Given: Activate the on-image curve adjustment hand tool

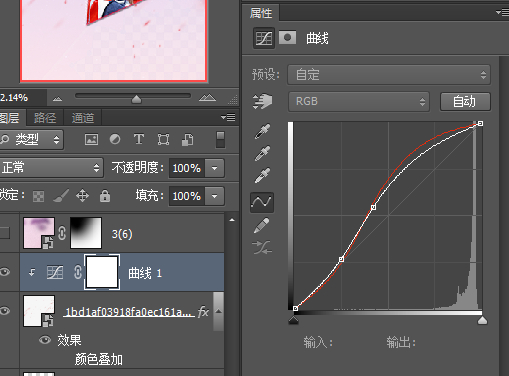Looking at the screenshot, I should coord(262,101).
